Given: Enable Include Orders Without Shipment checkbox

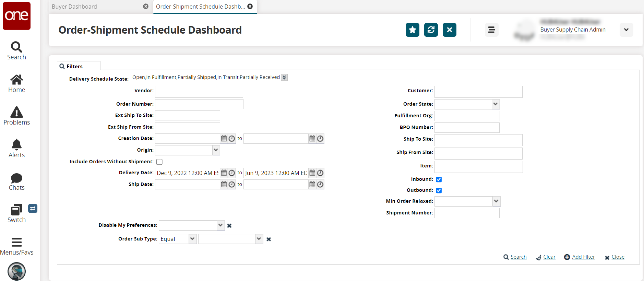Looking at the screenshot, I should pos(159,162).
